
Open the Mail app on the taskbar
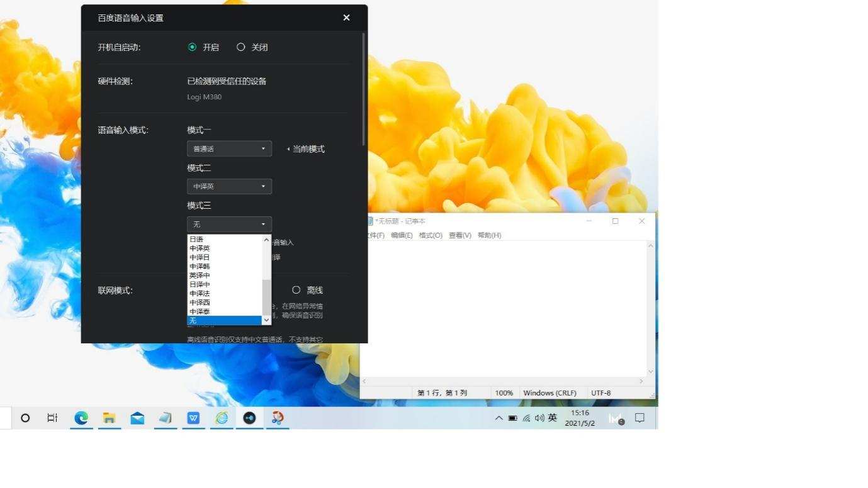click(137, 418)
